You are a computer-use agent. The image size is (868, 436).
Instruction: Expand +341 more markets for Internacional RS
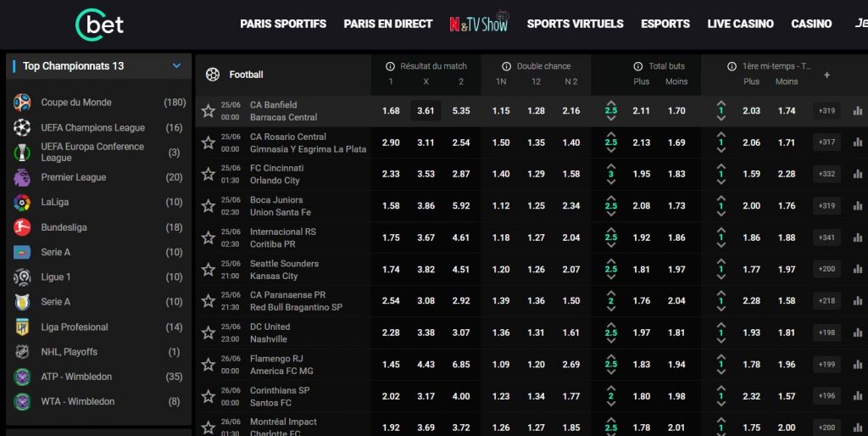826,238
